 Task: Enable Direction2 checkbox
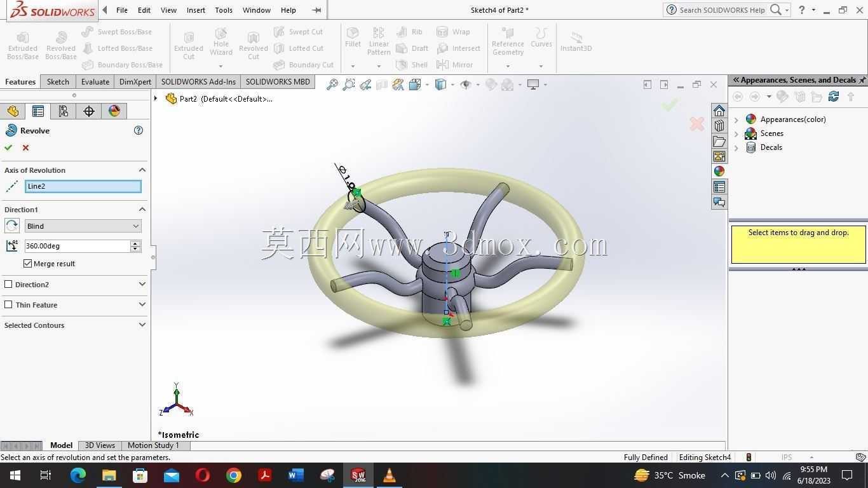point(8,284)
